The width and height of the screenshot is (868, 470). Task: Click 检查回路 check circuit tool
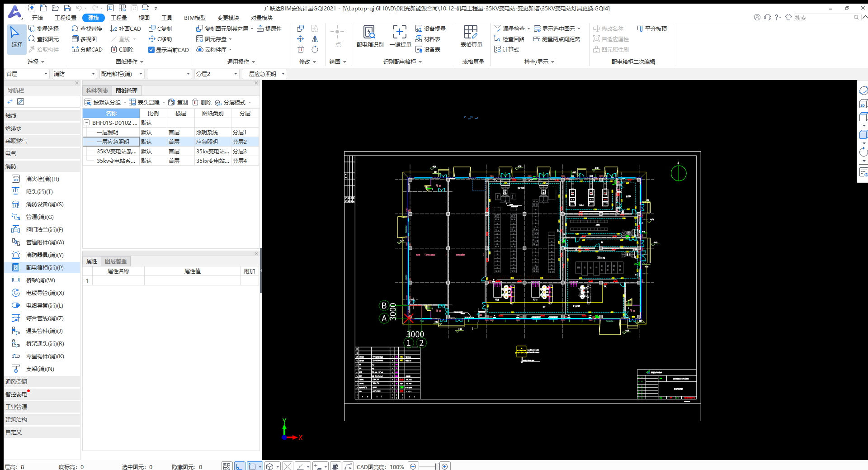click(509, 39)
